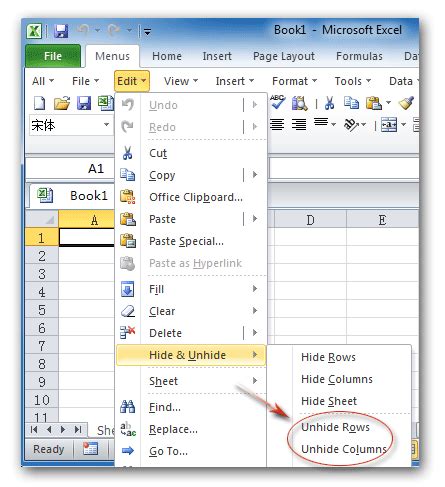The image size is (445, 487).
Task: Click the Format Painter brush icon
Action: pos(406,103)
